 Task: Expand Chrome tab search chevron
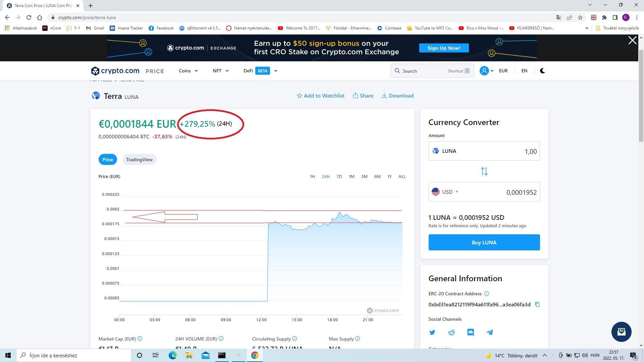[590, 5]
